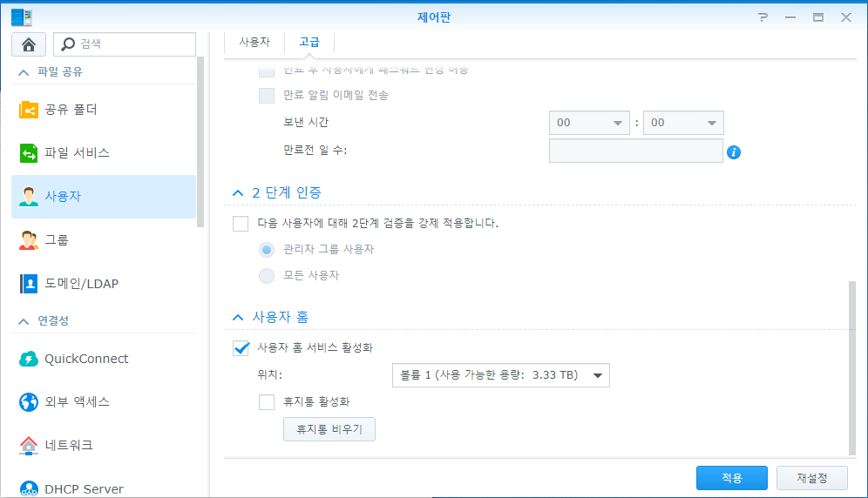The image size is (868, 498).
Task: Click the 보낸 시간 label
Action: click(306, 122)
